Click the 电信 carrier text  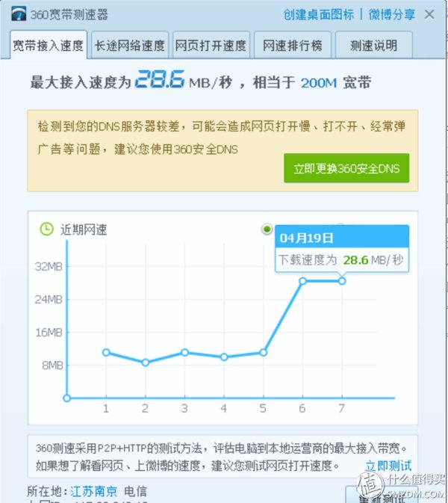pyautogui.click(x=135, y=491)
